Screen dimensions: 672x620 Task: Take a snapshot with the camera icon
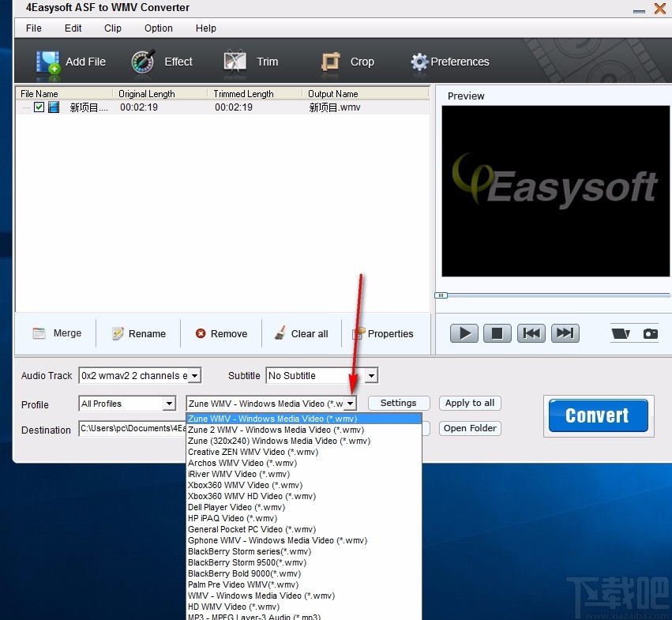click(x=651, y=333)
